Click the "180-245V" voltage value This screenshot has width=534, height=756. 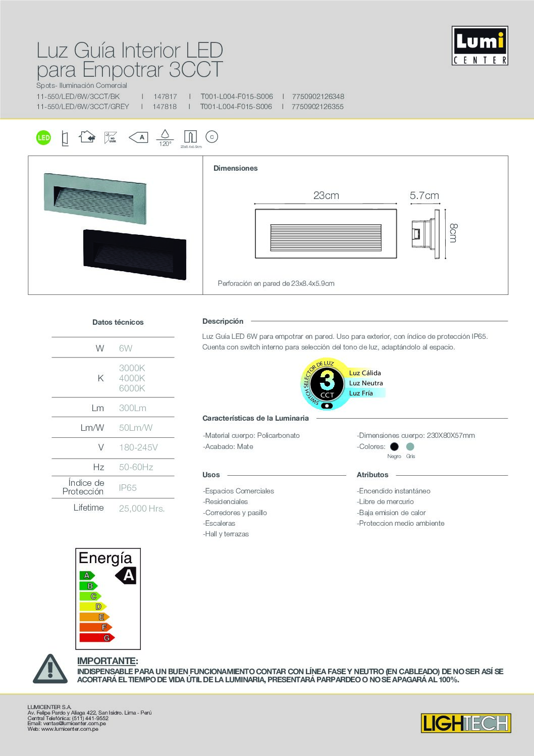(x=138, y=447)
